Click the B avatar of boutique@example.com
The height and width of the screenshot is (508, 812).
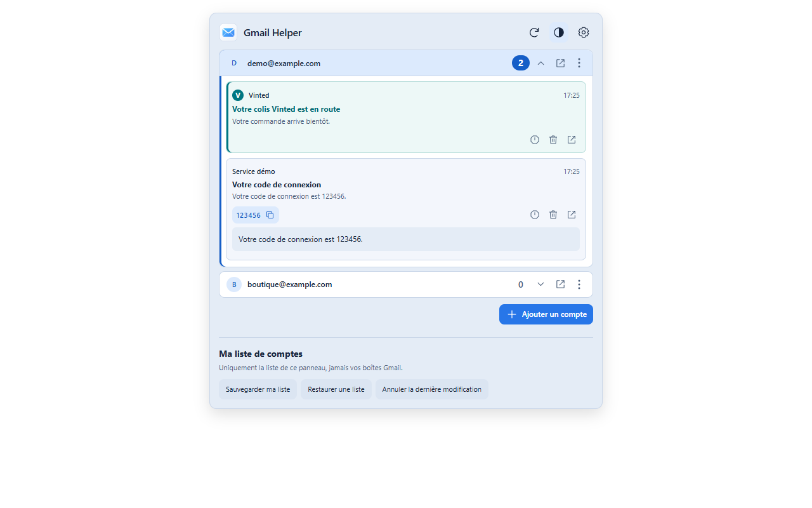(x=234, y=284)
